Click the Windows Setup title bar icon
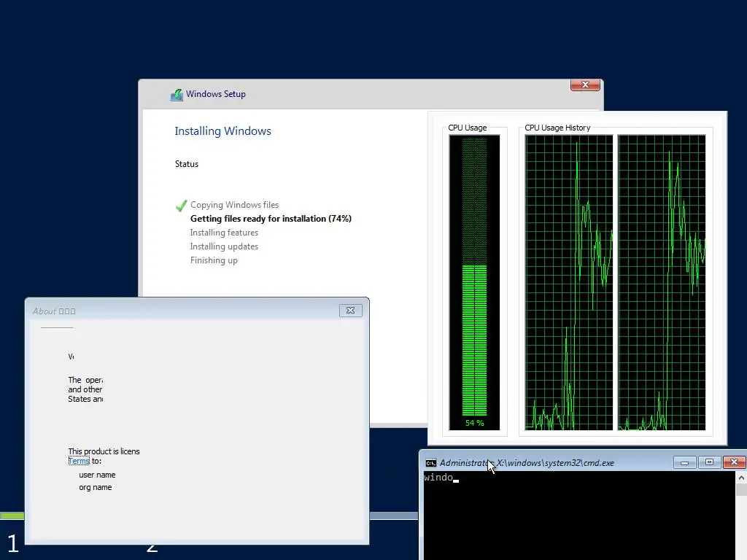The image size is (747, 560). 177,94
